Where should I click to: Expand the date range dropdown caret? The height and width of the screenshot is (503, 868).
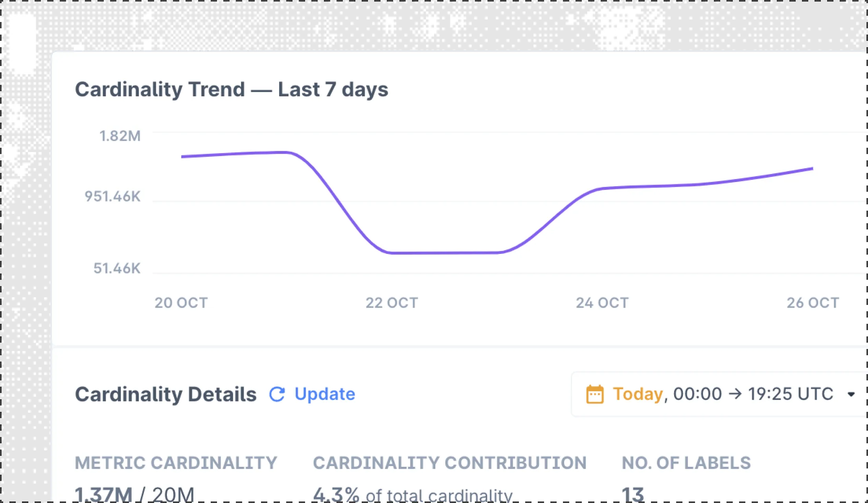851,394
